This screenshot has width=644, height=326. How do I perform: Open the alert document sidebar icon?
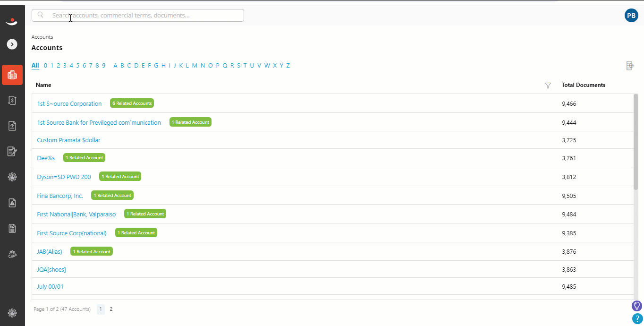click(x=12, y=203)
